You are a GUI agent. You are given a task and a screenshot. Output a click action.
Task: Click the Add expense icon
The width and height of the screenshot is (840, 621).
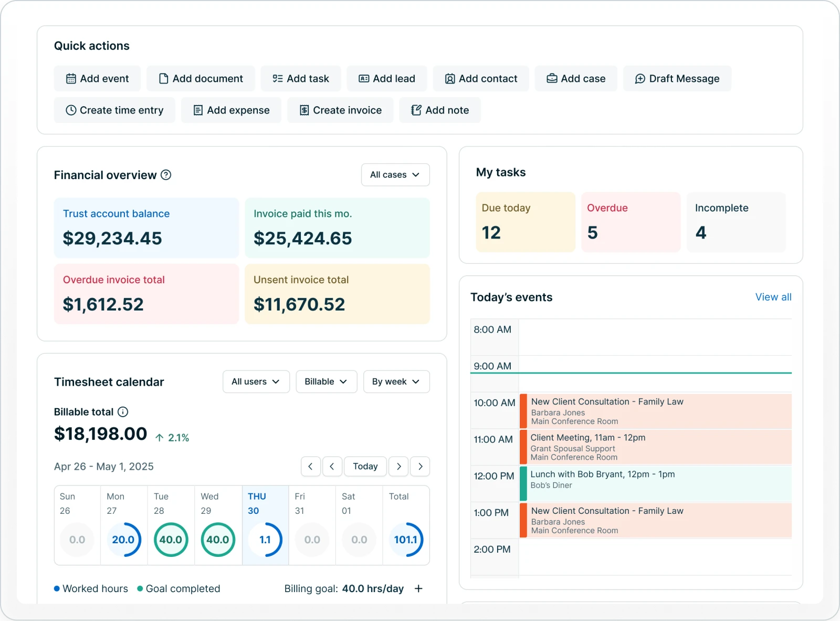[x=198, y=110]
